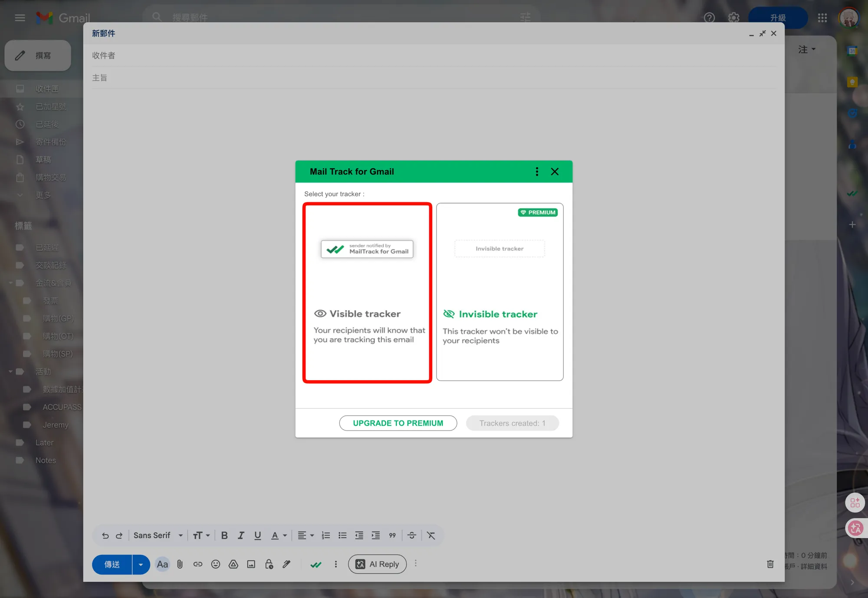Screen dimensions: 868x598
Task: Click the Gmail main menu hamburger icon
Action: tap(20, 18)
